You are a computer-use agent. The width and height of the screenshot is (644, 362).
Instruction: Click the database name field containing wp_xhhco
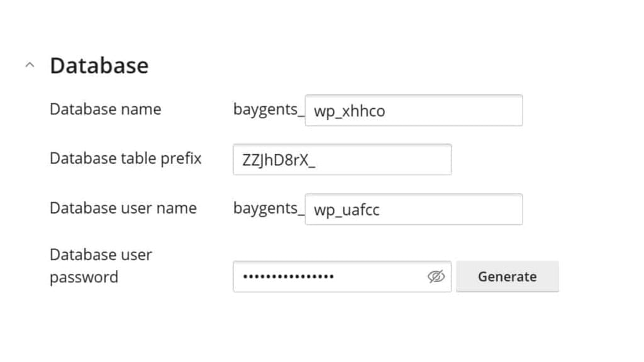414,110
